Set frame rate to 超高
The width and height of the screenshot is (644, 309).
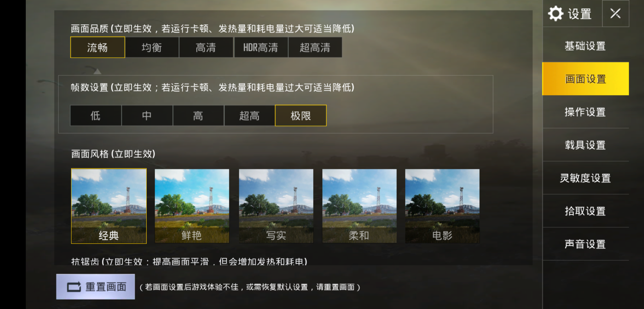pos(250,116)
